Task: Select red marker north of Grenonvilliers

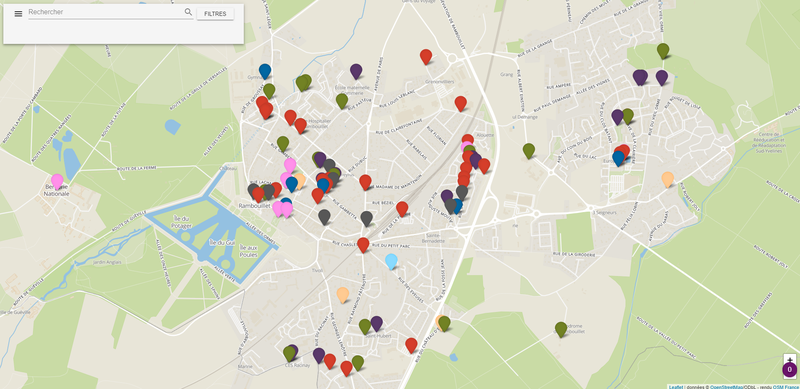Action: [426, 57]
